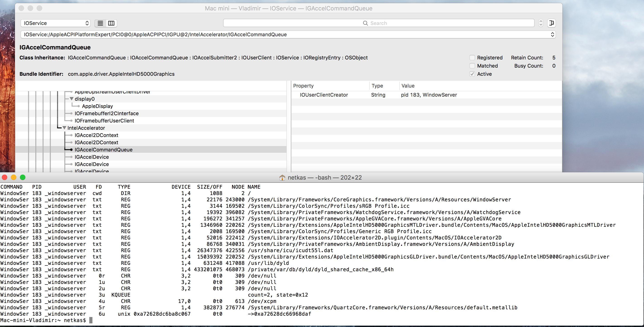
Task: Click the home icon in Terminal title
Action: coord(282,178)
